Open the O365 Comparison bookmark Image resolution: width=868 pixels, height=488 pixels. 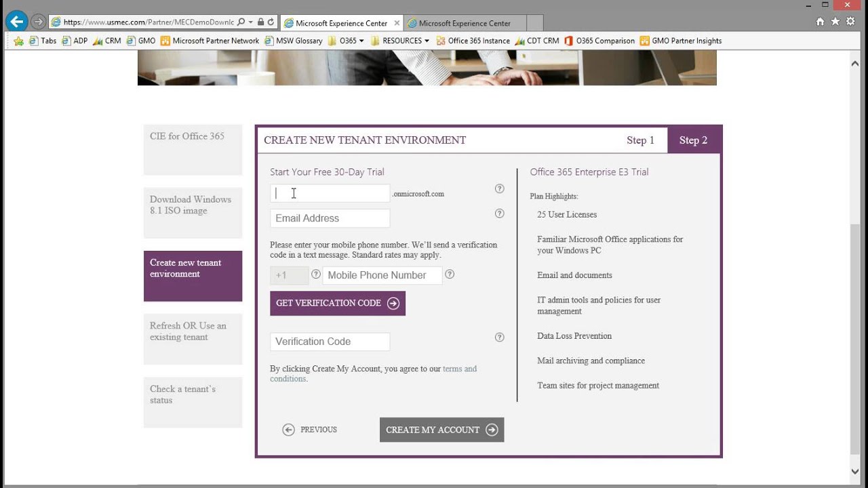click(599, 41)
